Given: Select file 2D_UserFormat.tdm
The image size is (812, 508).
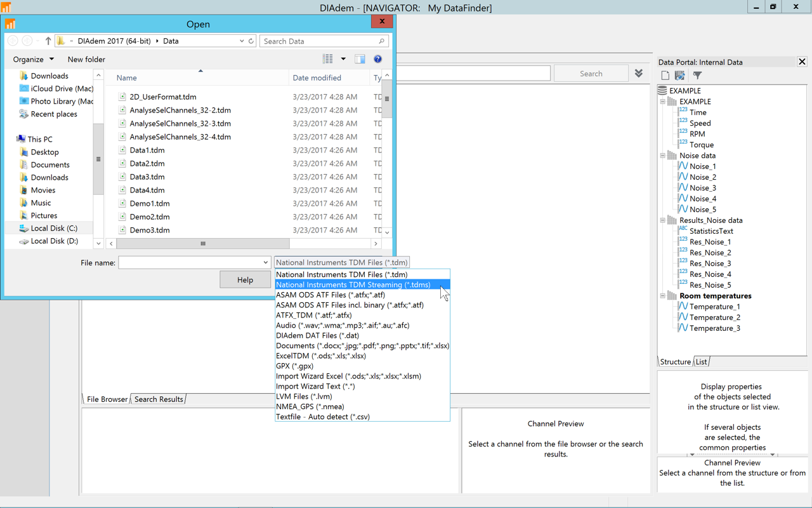Looking at the screenshot, I should coord(162,97).
